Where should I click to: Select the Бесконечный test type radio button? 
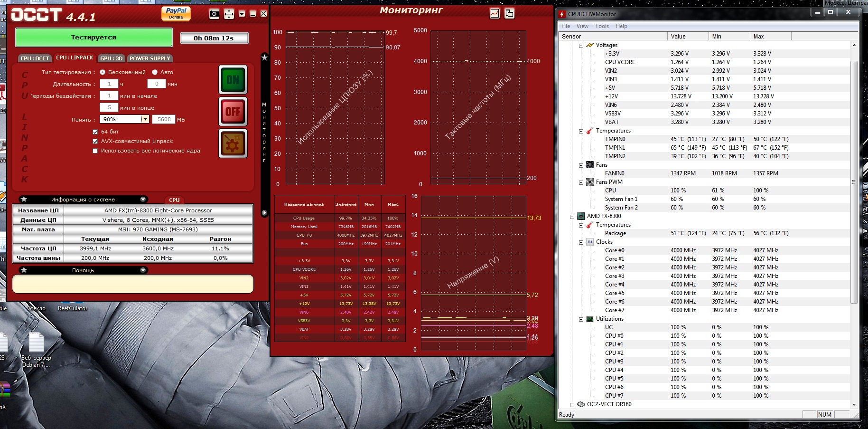pos(103,72)
